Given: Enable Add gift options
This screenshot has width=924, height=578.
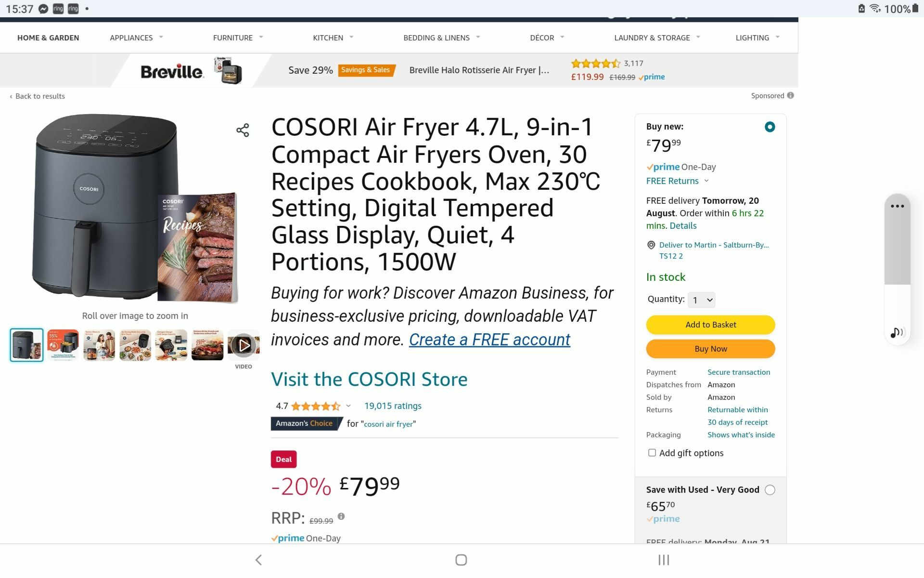Looking at the screenshot, I should (652, 453).
